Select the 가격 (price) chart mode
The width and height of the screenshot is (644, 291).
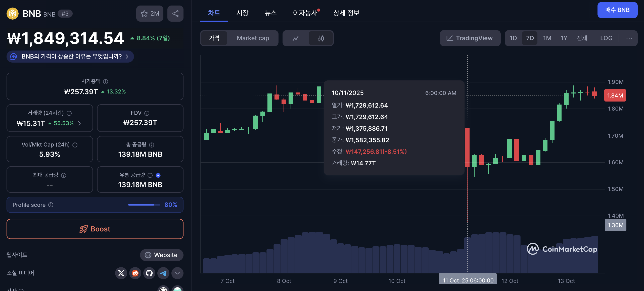pos(214,38)
